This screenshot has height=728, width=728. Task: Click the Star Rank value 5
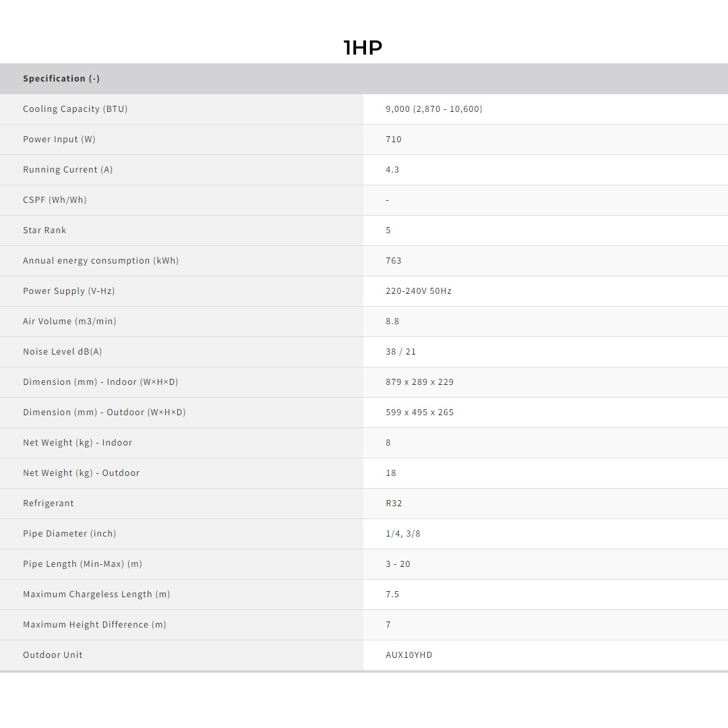(388, 231)
